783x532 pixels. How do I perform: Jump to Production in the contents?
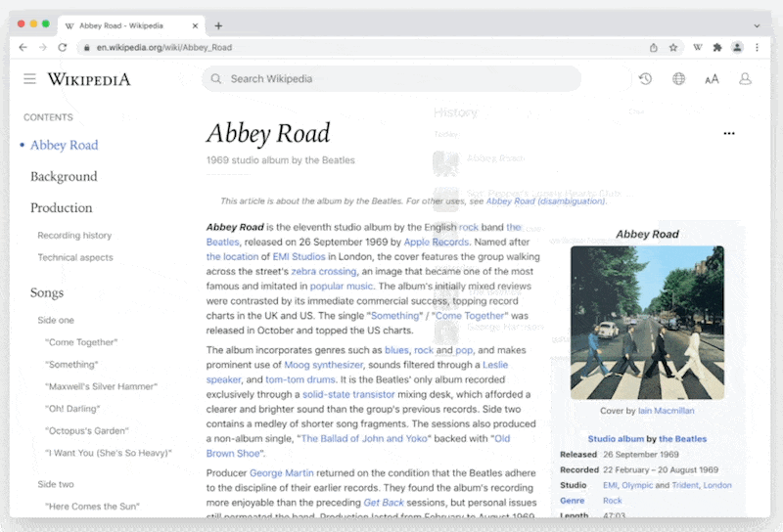click(x=61, y=207)
